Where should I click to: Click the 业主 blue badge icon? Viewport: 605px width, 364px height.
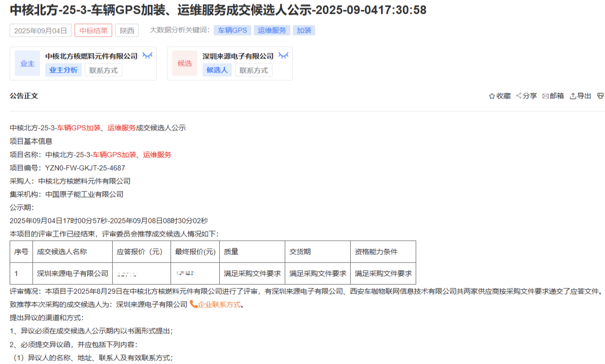point(27,63)
